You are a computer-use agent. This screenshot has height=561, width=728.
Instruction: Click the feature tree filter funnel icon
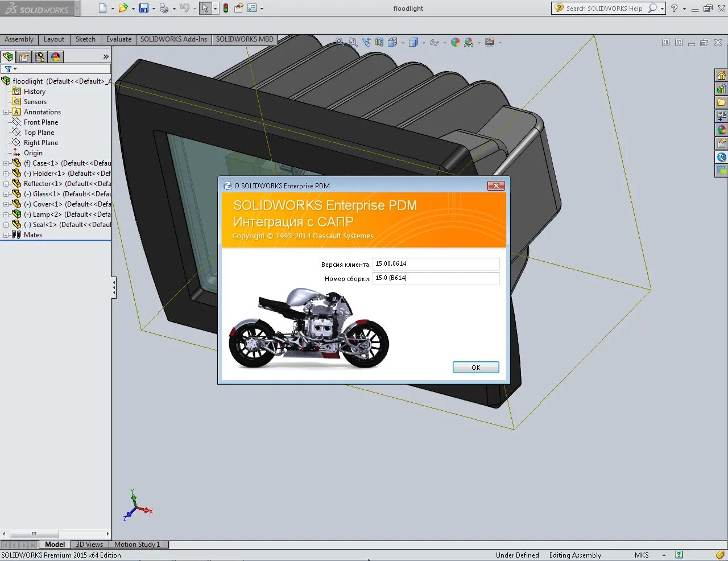(x=8, y=69)
